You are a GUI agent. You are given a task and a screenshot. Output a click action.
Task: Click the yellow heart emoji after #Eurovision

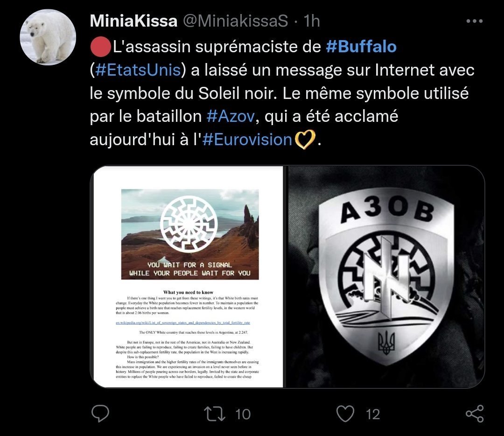(304, 140)
